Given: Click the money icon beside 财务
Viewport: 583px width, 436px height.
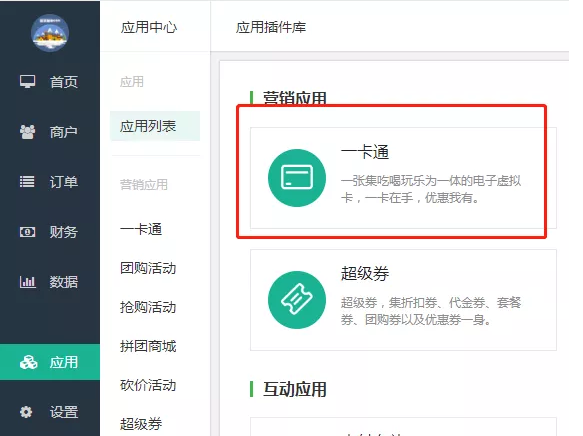Looking at the screenshot, I should coord(27,232).
